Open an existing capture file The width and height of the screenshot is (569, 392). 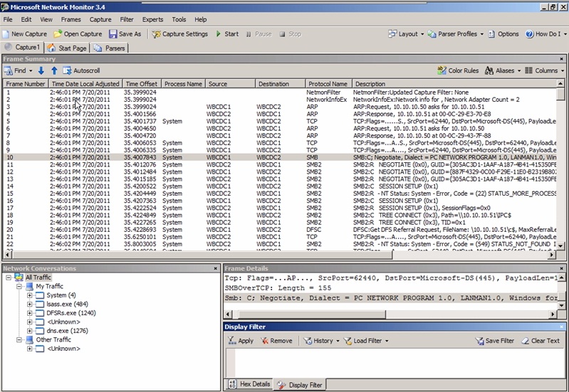pos(58,33)
